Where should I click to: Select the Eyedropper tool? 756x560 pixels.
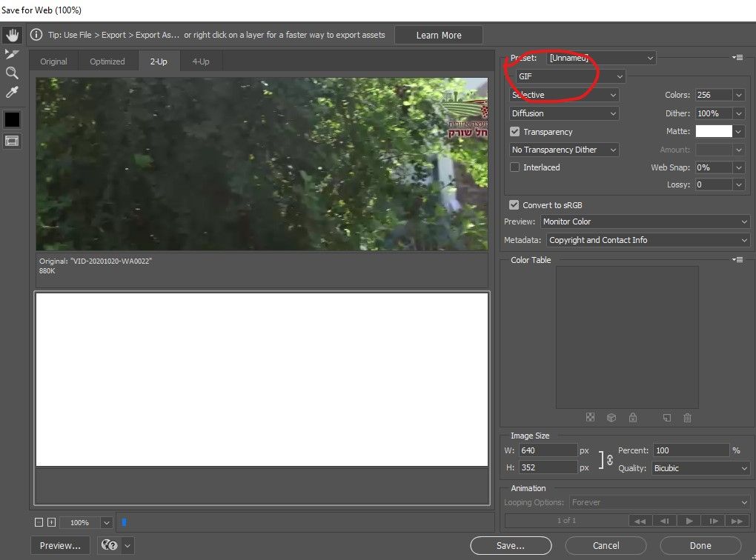12,92
